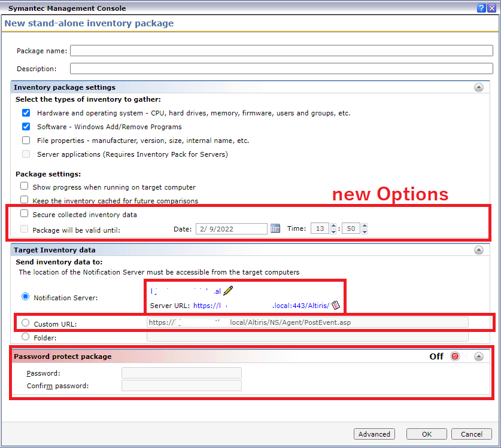Enable Show progress when running option
Screen dimensions: 501x448
[x=25, y=187]
